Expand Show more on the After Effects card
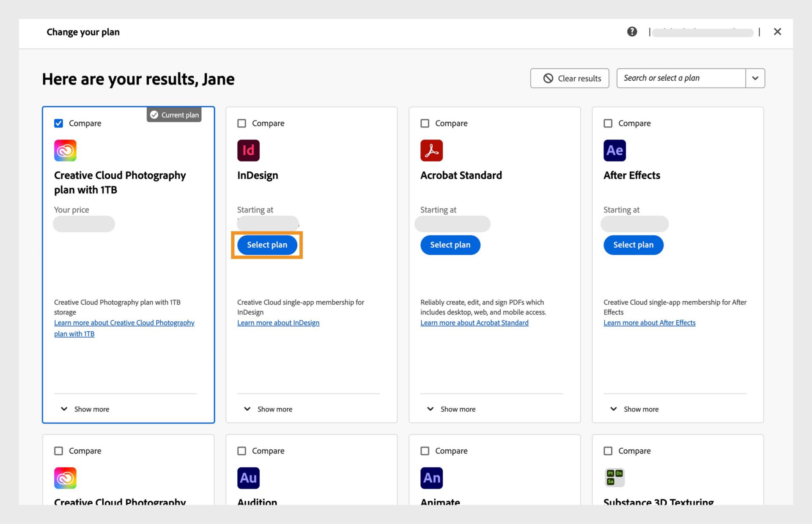812x524 pixels. coord(635,409)
